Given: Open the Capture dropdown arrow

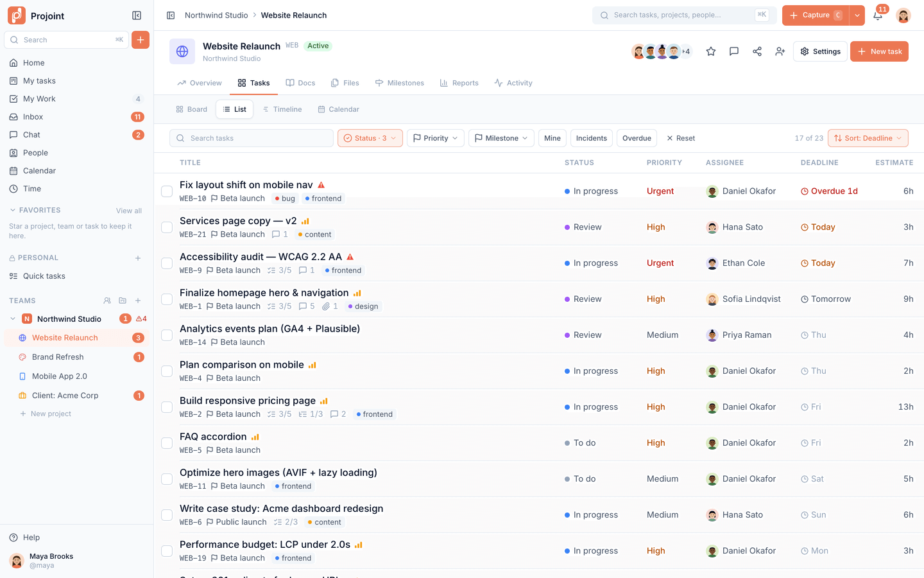Looking at the screenshot, I should pyautogui.click(x=857, y=15).
